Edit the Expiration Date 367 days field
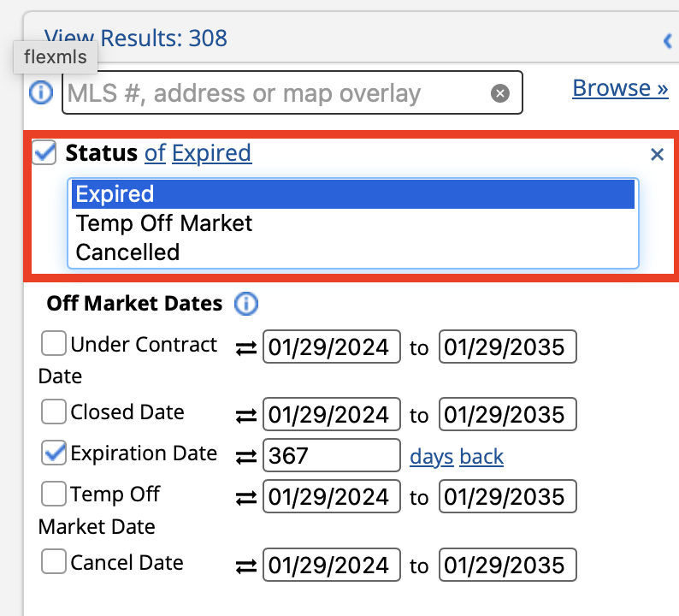Screen dimensions: 679x616 332,455
